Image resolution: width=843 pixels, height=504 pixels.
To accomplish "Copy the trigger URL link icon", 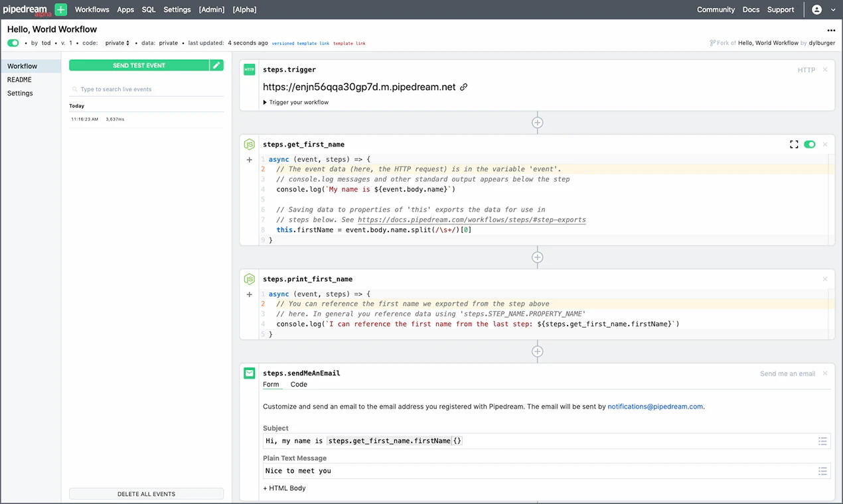I will pyautogui.click(x=464, y=87).
